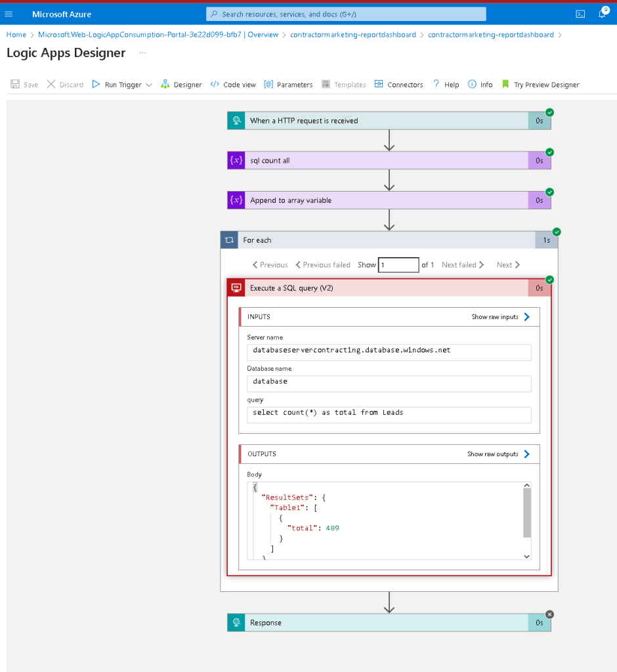The height and width of the screenshot is (672, 617).
Task: Click the Execute a SQL query icon
Action: [236, 288]
